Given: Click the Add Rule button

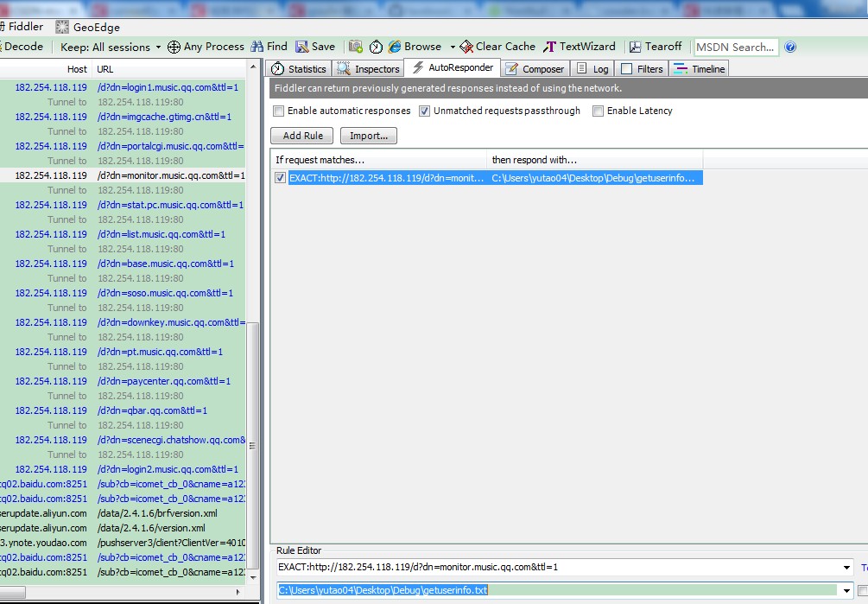Looking at the screenshot, I should point(302,136).
